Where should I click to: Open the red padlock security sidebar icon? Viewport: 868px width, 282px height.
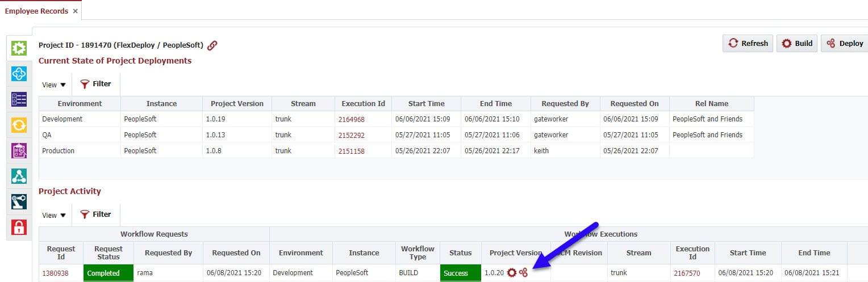[x=19, y=227]
